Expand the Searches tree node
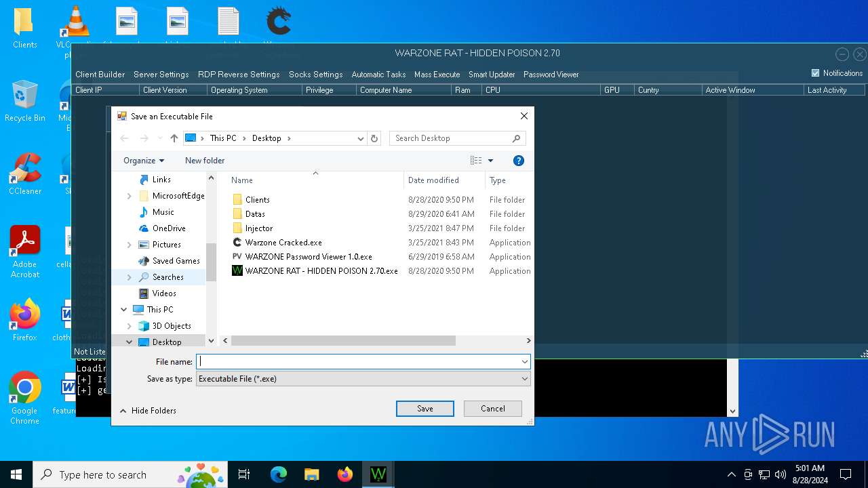868x488 pixels. (x=130, y=277)
